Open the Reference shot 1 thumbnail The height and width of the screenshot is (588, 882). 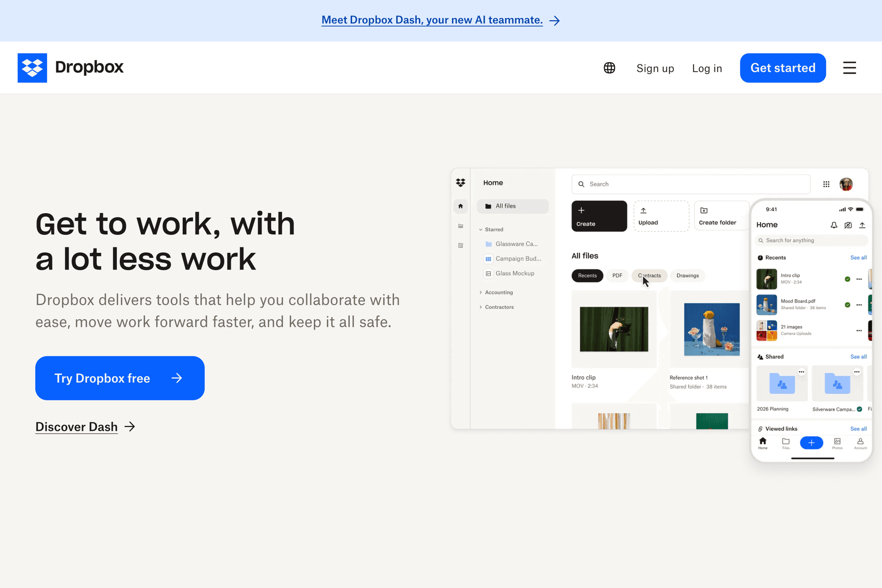(x=711, y=329)
